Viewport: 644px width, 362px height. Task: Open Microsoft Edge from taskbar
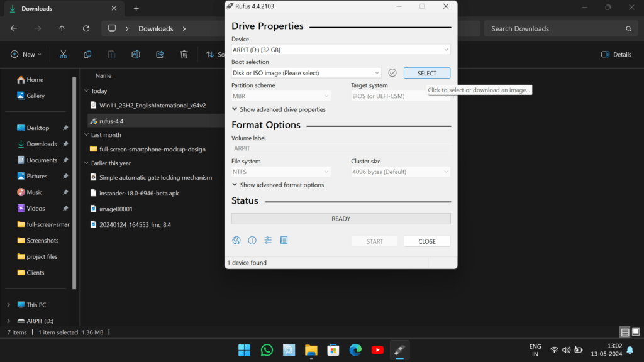coord(355,350)
